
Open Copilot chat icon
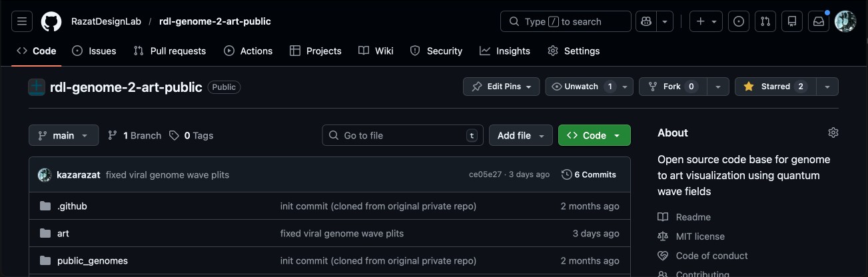point(646,21)
